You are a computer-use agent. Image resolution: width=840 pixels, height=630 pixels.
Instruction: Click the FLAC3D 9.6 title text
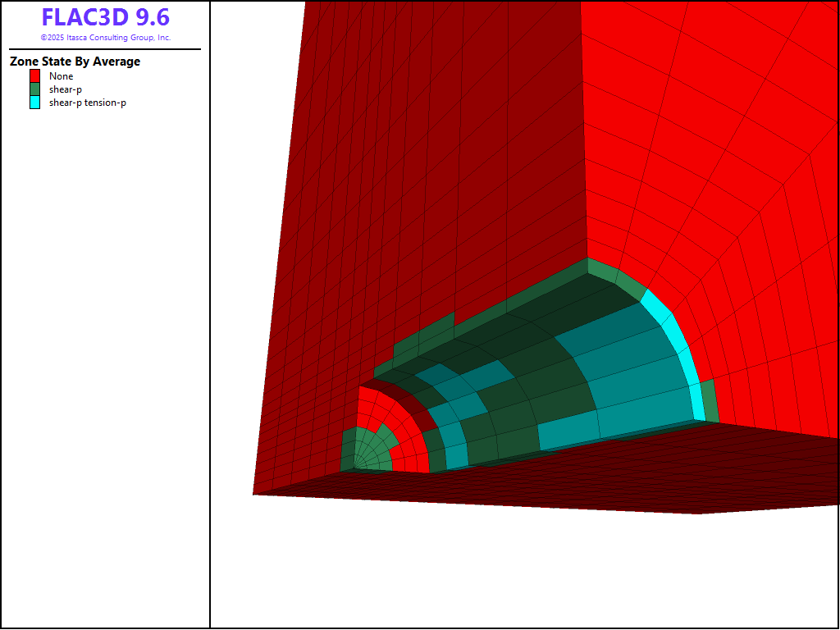[105, 18]
